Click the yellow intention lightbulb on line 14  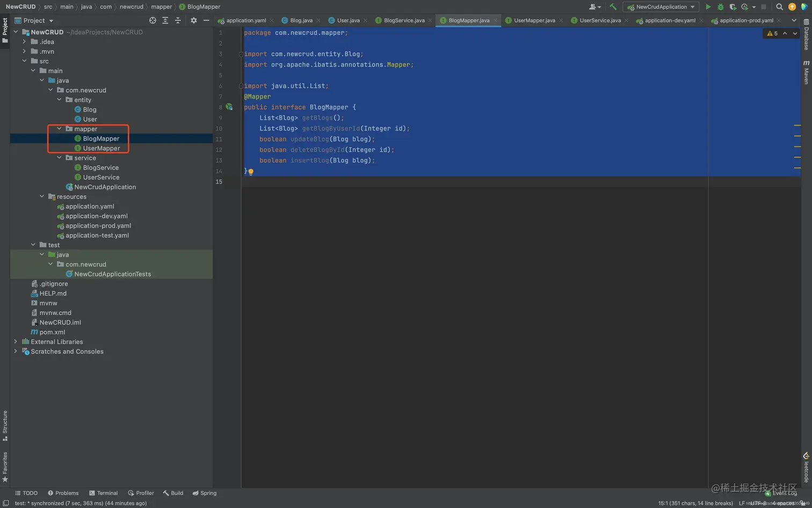251,172
